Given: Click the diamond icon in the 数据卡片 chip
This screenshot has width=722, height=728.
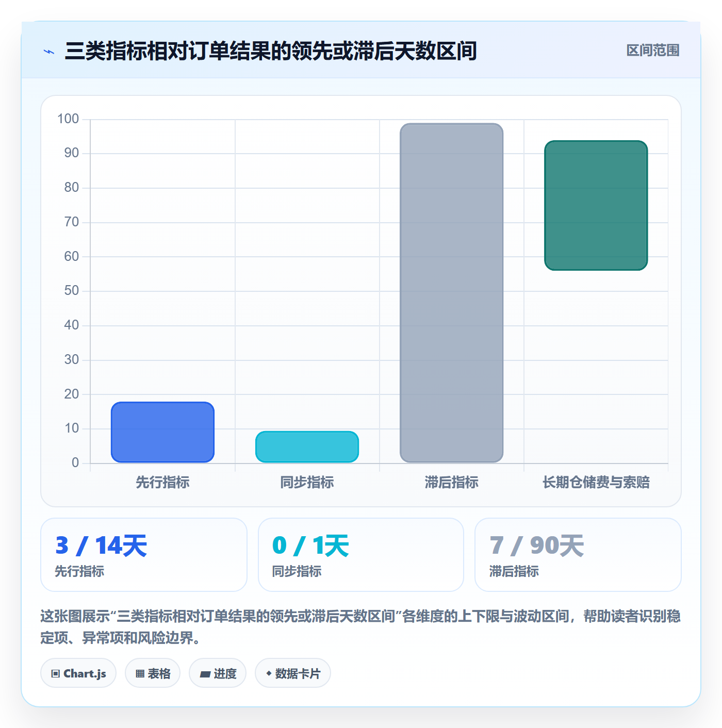Looking at the screenshot, I should pos(269,673).
